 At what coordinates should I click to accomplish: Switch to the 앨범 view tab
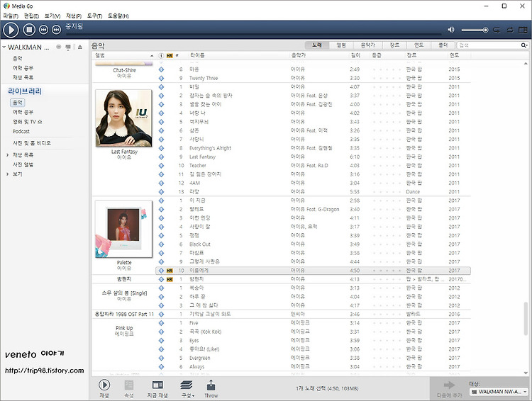(x=341, y=45)
